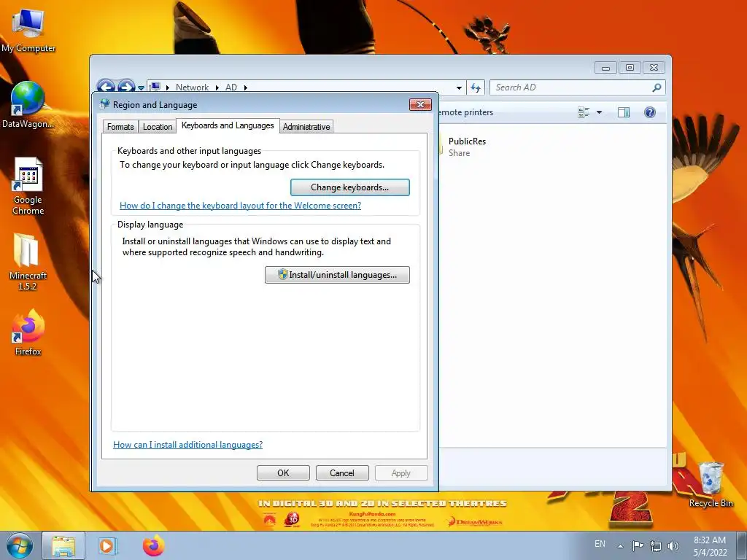747x560 pixels.
Task: Click AD in address breadcrumb
Action: [x=231, y=87]
